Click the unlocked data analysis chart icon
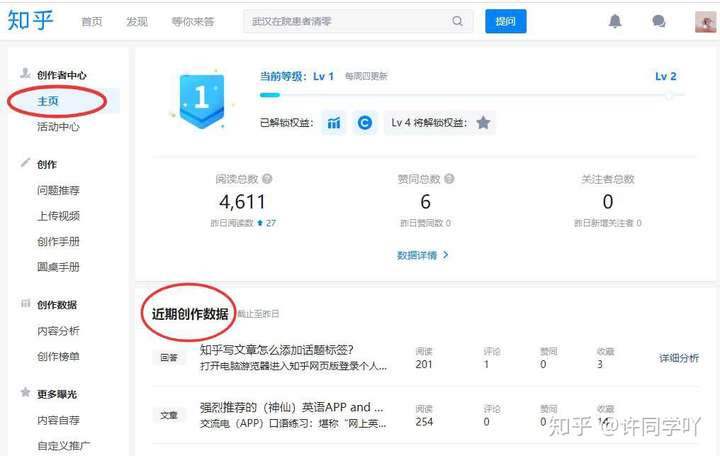Viewport: 720px width, 456px height. (334, 123)
